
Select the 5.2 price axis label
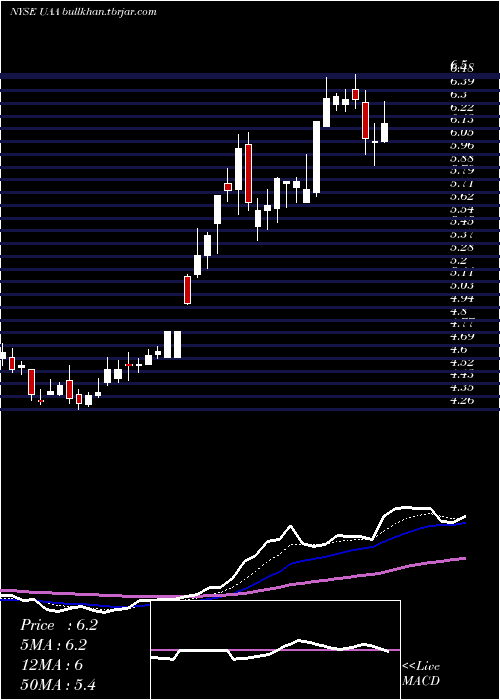458,260
